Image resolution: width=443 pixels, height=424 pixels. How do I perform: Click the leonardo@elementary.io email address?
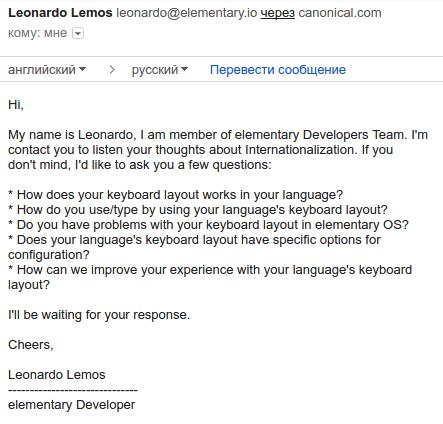coord(187,13)
